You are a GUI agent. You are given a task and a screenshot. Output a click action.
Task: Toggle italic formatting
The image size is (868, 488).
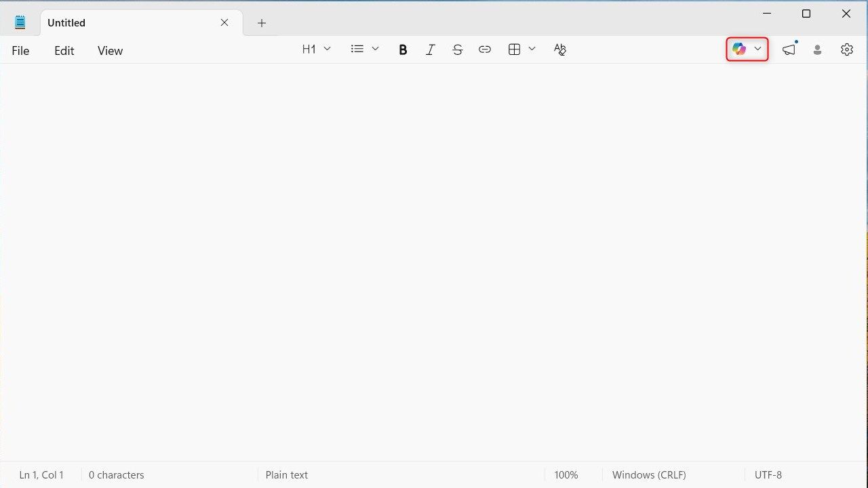(430, 49)
